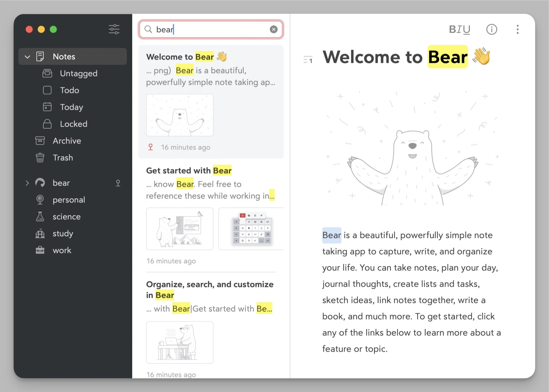
Task: Open the Locked notes section
Action: tap(73, 124)
